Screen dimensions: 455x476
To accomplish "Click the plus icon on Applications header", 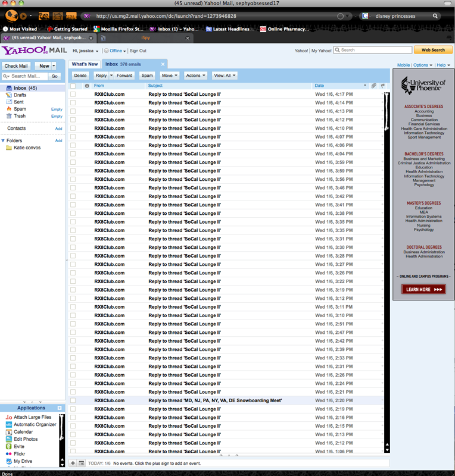I will [x=60, y=408].
